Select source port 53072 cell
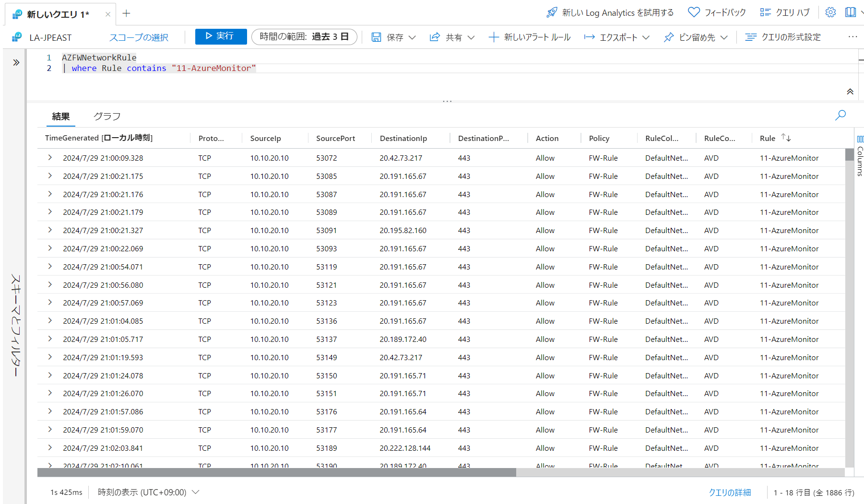Image resolution: width=864 pixels, height=504 pixels. 326,158
